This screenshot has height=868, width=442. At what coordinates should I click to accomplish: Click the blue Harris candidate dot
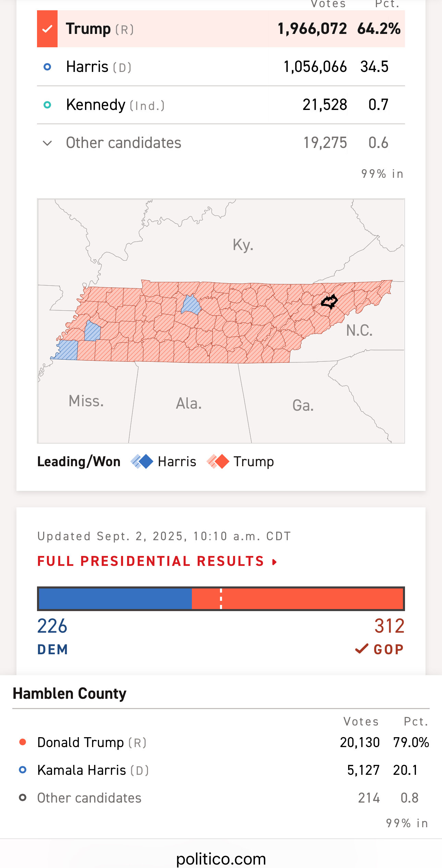click(x=47, y=67)
